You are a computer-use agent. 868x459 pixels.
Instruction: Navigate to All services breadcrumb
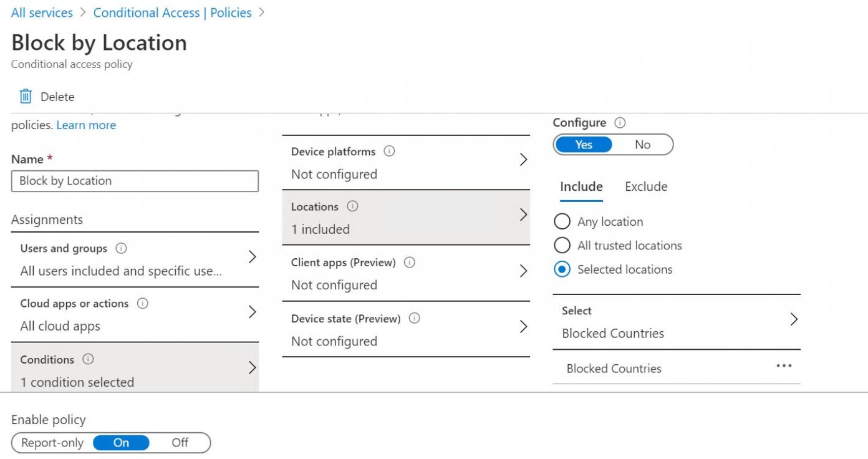41,12
